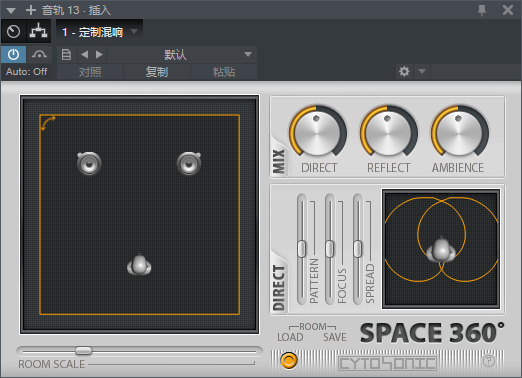Image resolution: width=522 pixels, height=378 pixels.
Task: Select the left speaker in room view
Action: (89, 163)
